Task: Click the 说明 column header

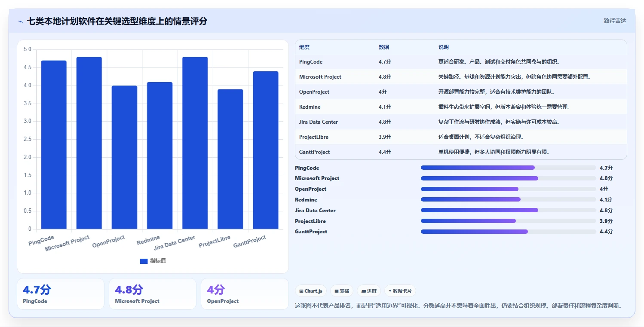Action: (444, 47)
